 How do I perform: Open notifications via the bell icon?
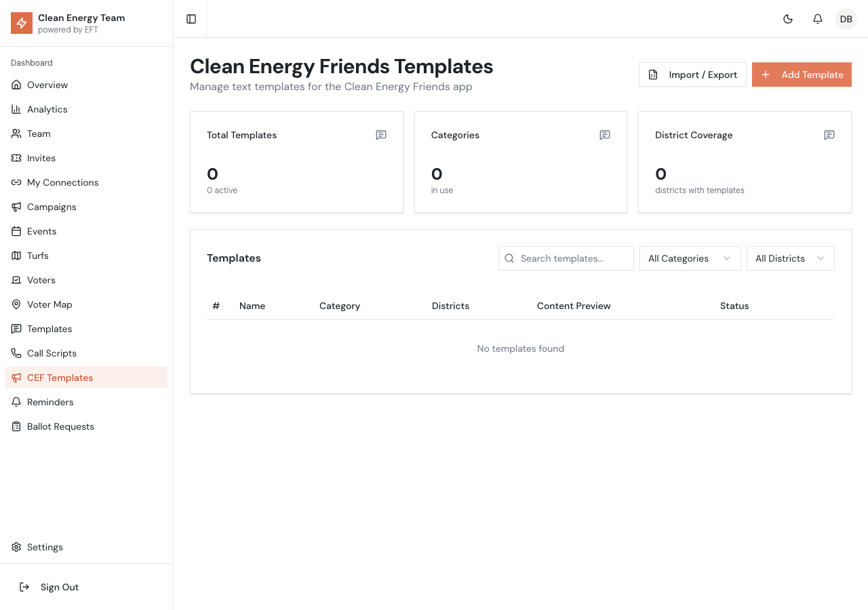[817, 19]
